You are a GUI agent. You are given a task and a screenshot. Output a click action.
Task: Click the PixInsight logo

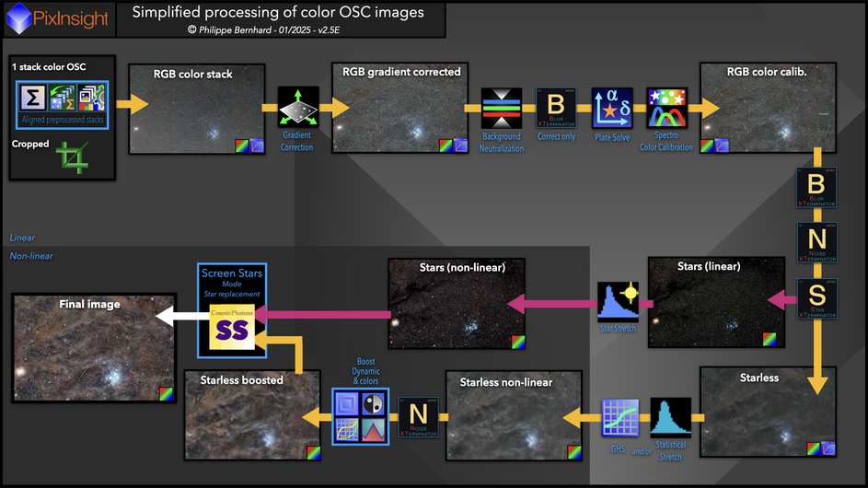58,17
